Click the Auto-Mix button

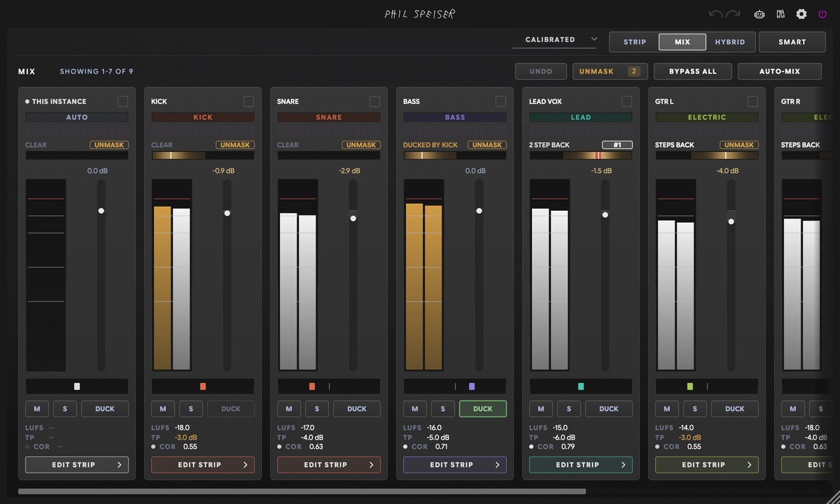(x=780, y=71)
